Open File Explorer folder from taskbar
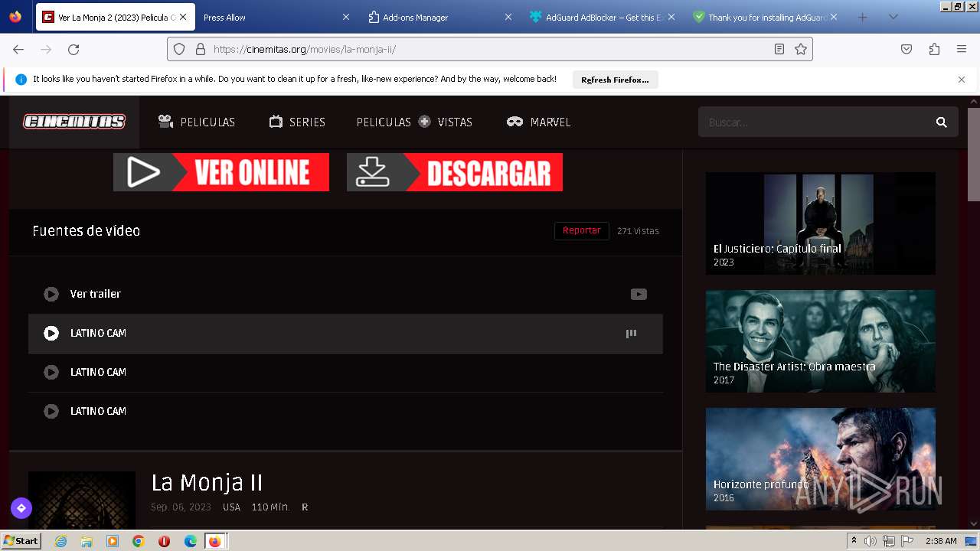The width and height of the screenshot is (980, 551). 87,541
